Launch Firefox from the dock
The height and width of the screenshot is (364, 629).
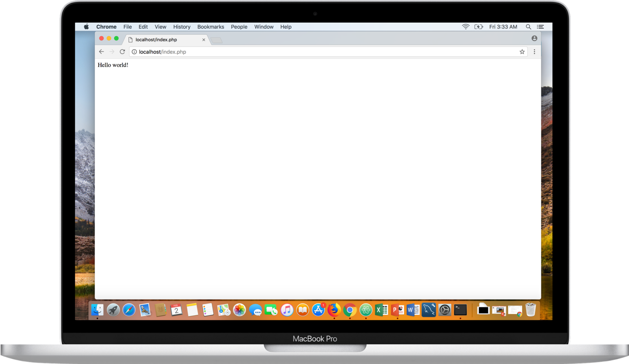pos(335,310)
